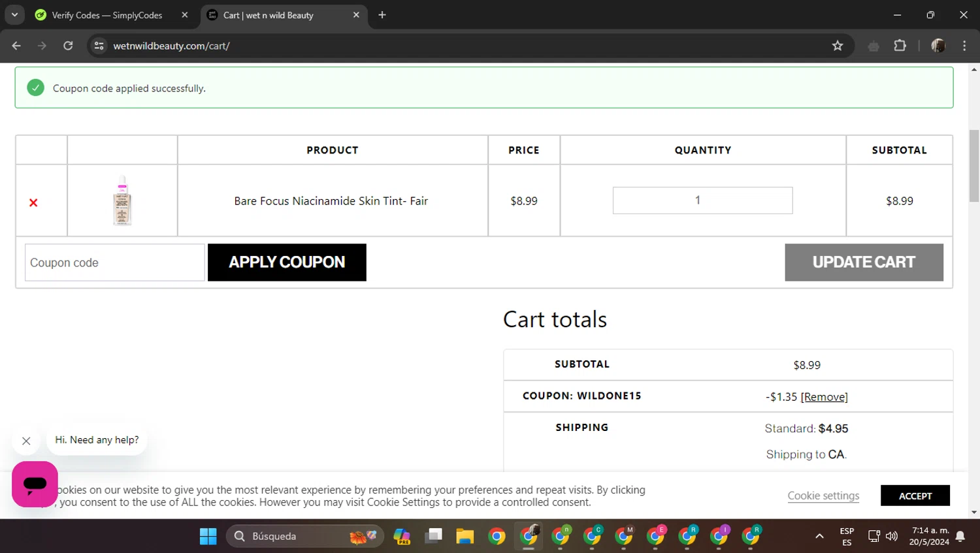Click the address bar URL wetnwildbeauty.com/cart/
Screen dimensions: 980x553
point(171,46)
